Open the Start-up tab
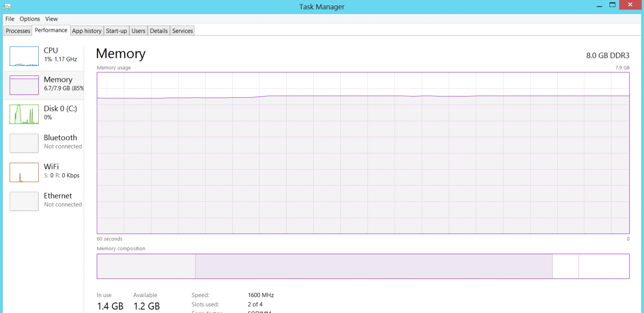This screenshot has height=313, width=644. point(116,31)
